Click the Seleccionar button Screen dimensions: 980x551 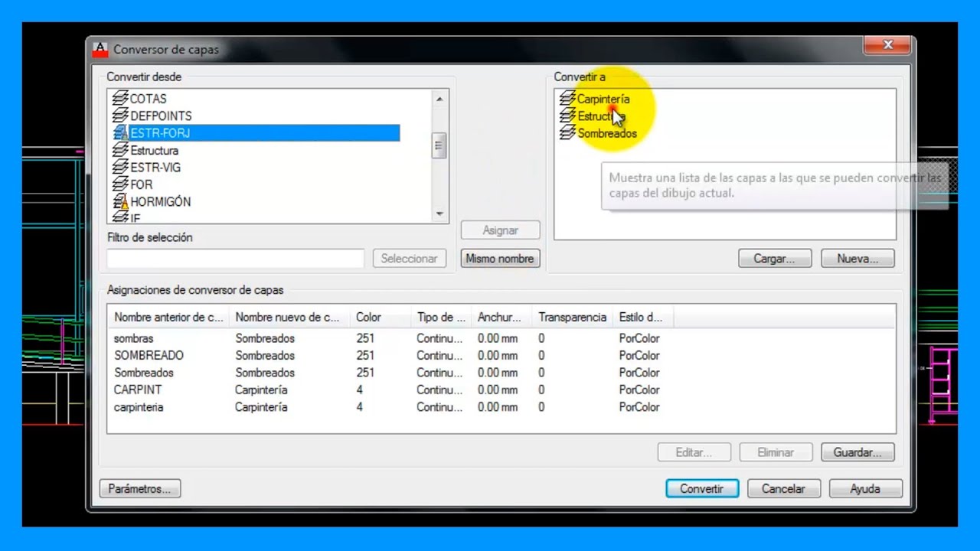[409, 259]
